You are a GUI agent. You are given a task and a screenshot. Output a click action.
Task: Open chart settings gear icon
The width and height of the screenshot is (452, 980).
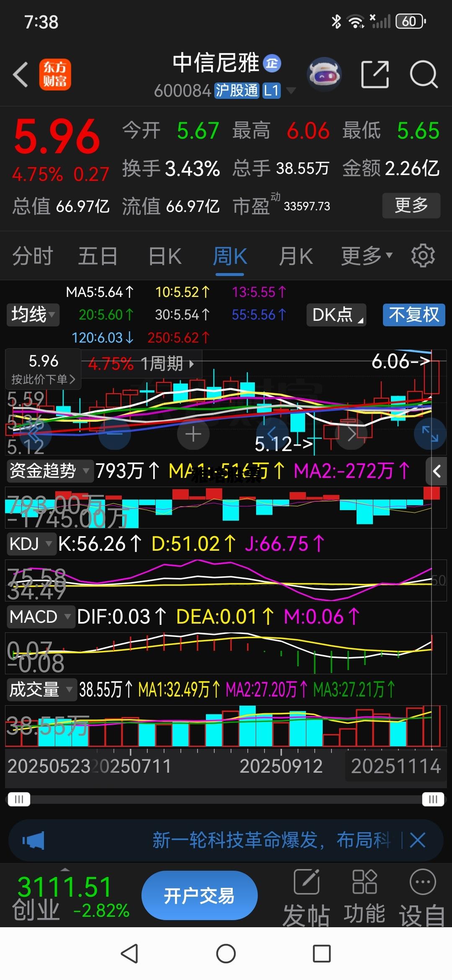[423, 255]
